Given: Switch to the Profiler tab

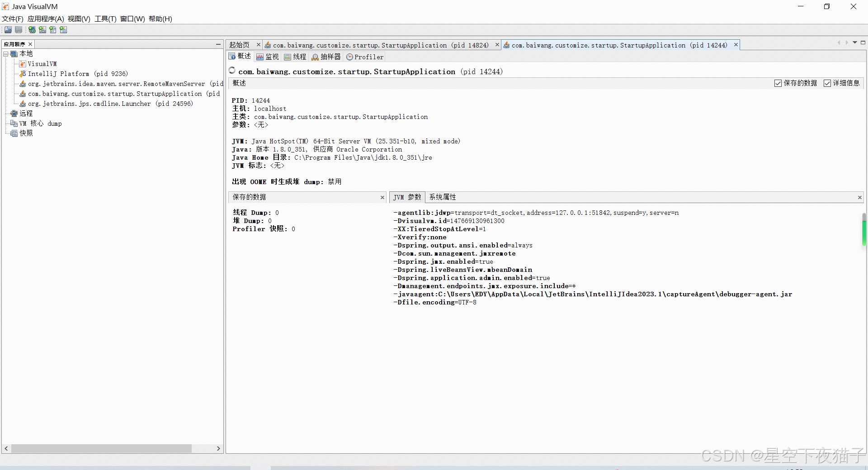Looking at the screenshot, I should coord(365,57).
